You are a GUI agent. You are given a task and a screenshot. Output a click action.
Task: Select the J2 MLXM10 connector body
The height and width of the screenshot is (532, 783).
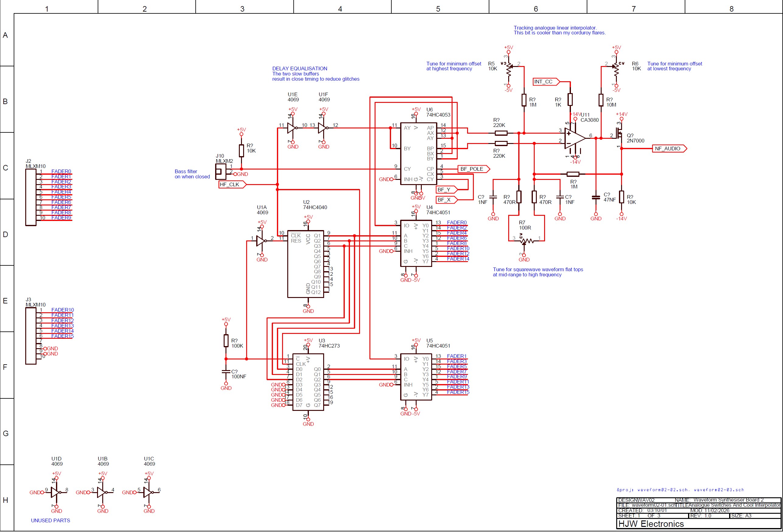click(x=31, y=198)
